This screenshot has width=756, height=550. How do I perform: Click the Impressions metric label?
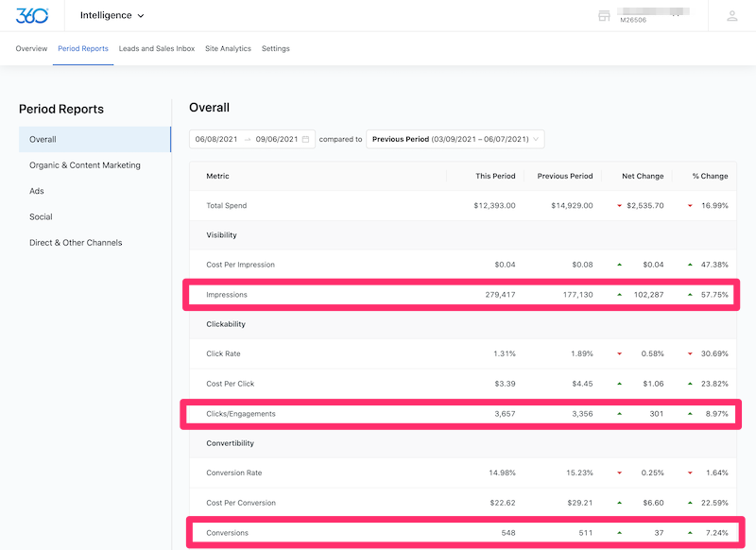(x=227, y=295)
